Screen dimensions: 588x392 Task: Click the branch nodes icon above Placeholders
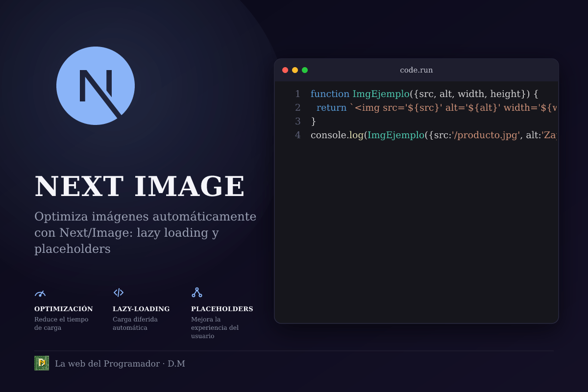tap(197, 293)
